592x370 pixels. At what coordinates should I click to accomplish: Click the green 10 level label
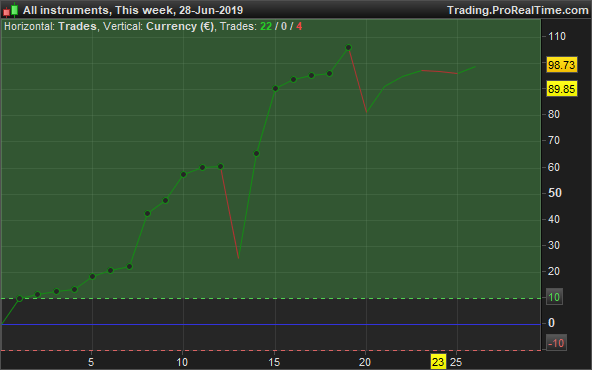click(x=554, y=297)
